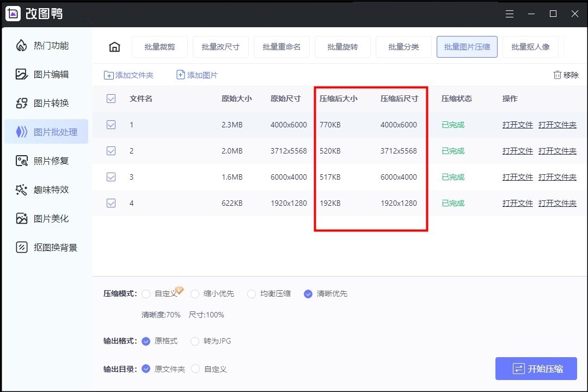Open the 批量改尺寸 tab
Screen dimensions: 588x392
pyautogui.click(x=220, y=47)
